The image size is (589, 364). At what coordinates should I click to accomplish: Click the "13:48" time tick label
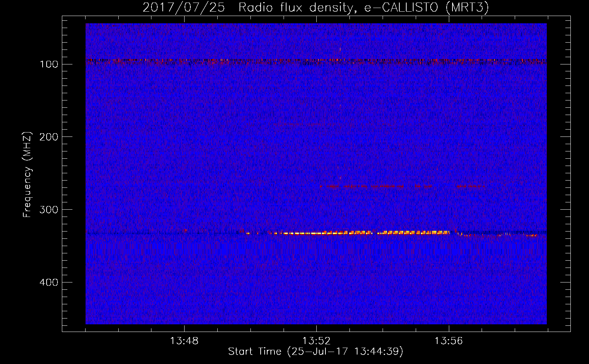click(x=184, y=341)
